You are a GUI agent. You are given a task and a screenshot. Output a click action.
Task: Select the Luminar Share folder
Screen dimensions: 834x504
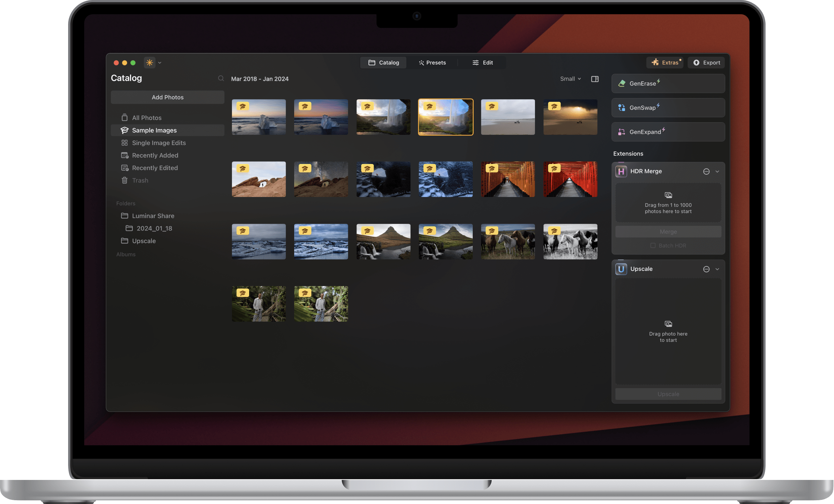[153, 216]
